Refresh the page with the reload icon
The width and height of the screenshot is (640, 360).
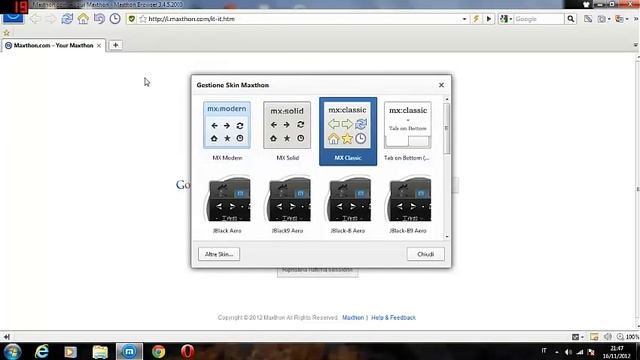(67, 19)
